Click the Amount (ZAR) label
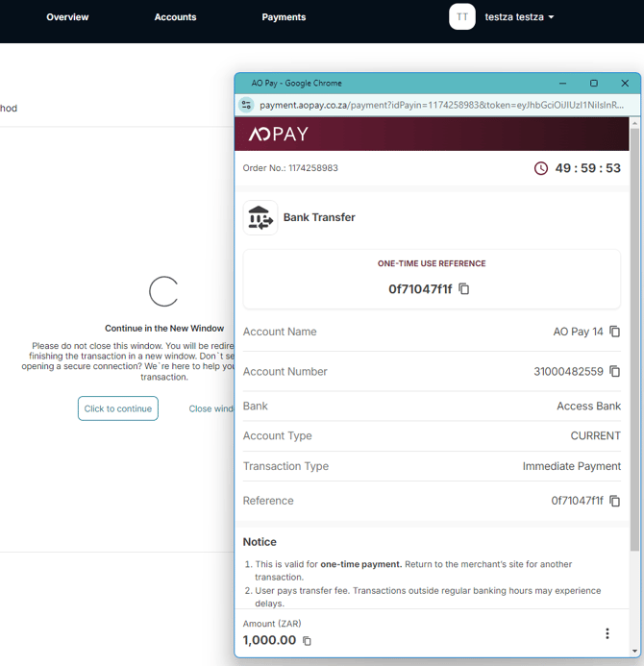The width and height of the screenshot is (644, 666). tap(272, 624)
